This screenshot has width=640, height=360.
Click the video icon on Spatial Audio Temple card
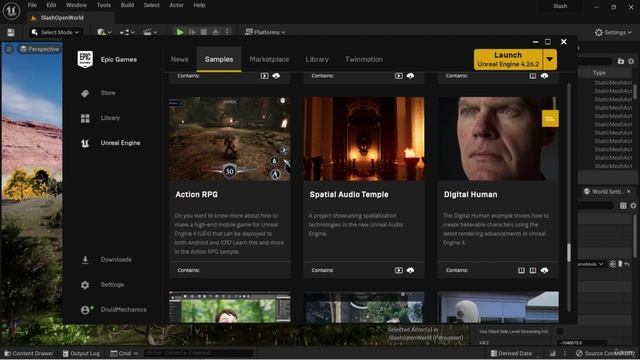click(x=398, y=270)
